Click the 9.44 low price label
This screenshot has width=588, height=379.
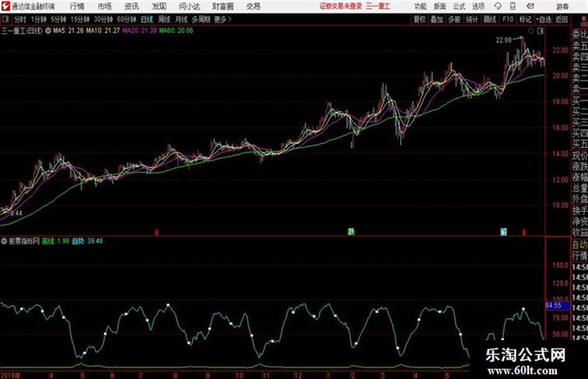point(16,213)
